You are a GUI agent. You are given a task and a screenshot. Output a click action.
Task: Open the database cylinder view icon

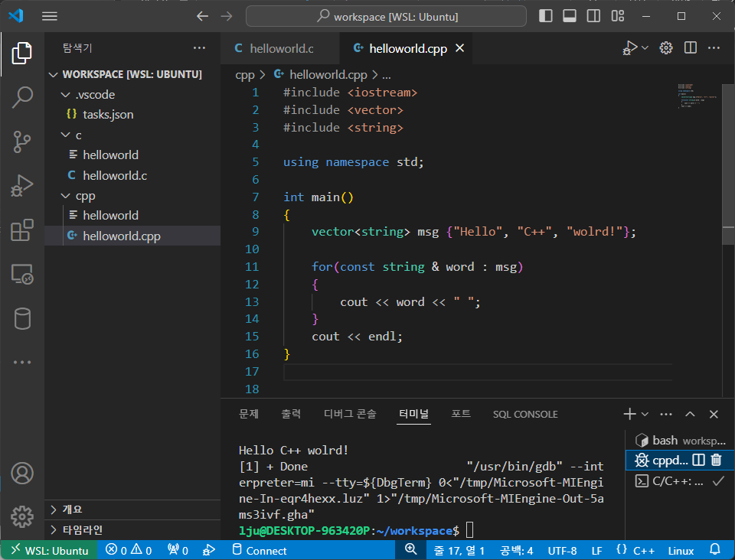(21, 318)
